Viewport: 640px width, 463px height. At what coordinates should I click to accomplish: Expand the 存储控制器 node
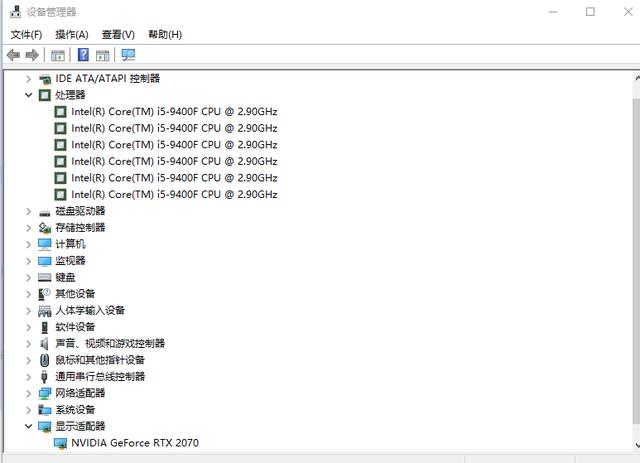tap(29, 228)
